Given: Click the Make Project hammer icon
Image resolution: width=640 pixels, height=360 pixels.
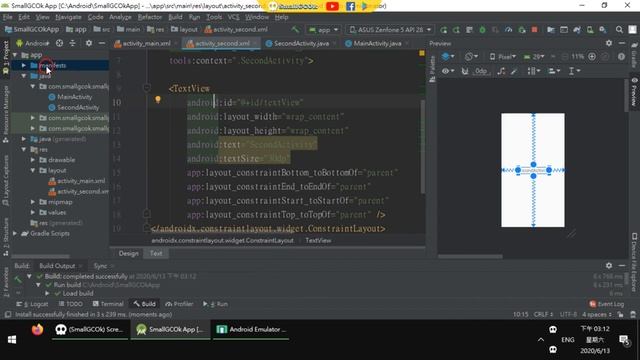Looking at the screenshot, I should click(295, 29).
